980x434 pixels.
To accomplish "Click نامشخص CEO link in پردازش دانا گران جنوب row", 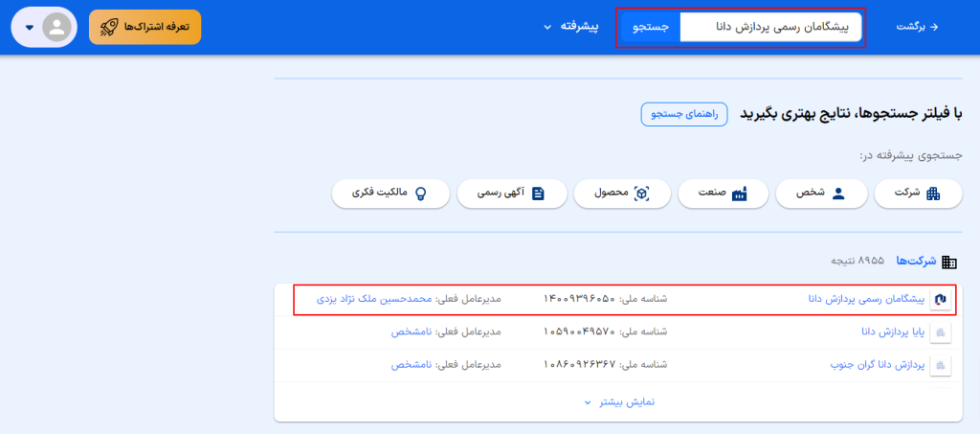I will point(412,365).
